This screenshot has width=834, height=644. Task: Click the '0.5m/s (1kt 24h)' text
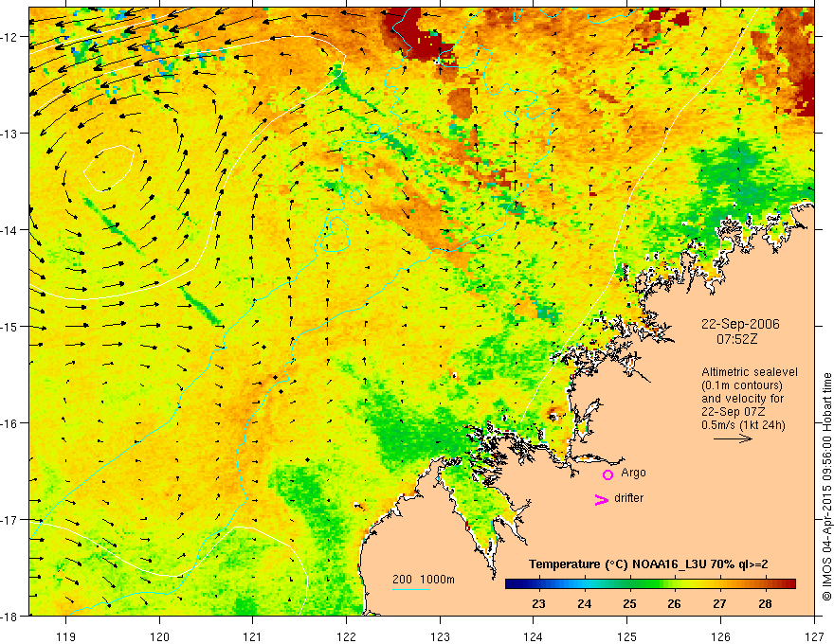click(743, 424)
